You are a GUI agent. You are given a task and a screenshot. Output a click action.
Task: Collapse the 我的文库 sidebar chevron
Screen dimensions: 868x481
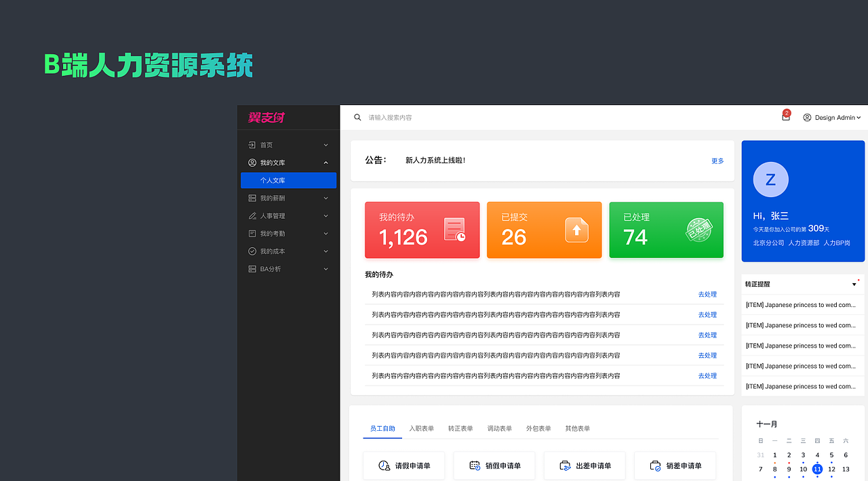[x=325, y=163]
